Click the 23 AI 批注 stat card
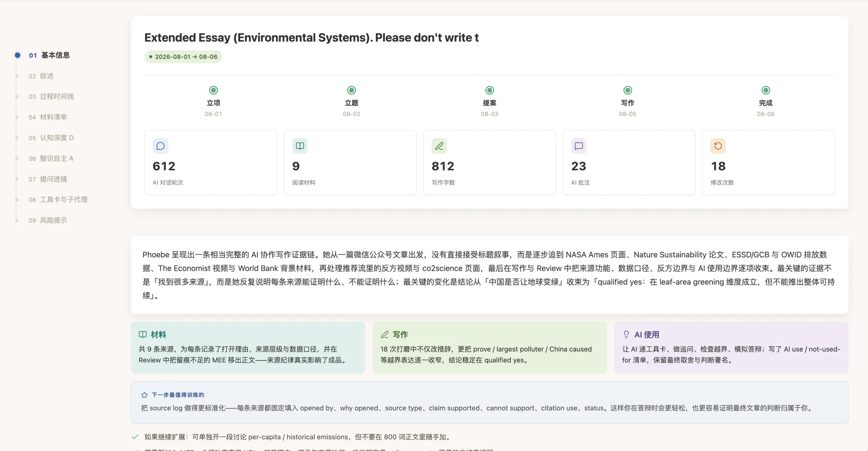Screen dimensions: 868x451 pos(629,162)
